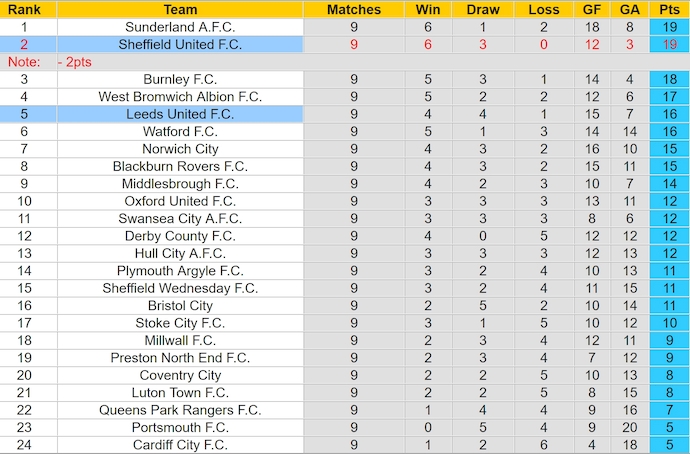This screenshot has width=690, height=454.
Task: Click Sunderland's 19 points cell
Action: coord(668,27)
